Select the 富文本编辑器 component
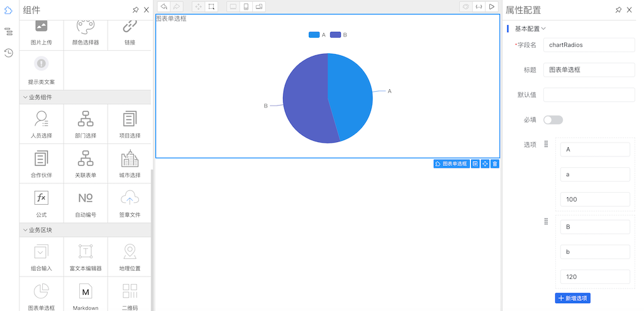644x311 pixels. (x=86, y=257)
